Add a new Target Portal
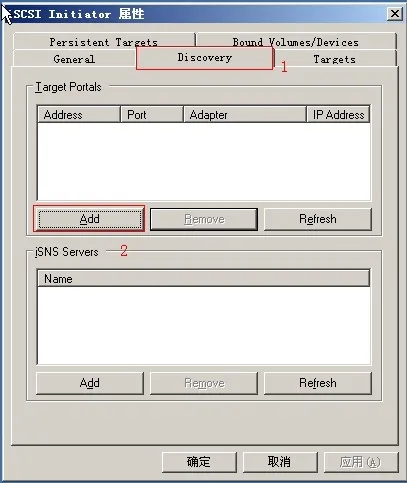 [89, 219]
